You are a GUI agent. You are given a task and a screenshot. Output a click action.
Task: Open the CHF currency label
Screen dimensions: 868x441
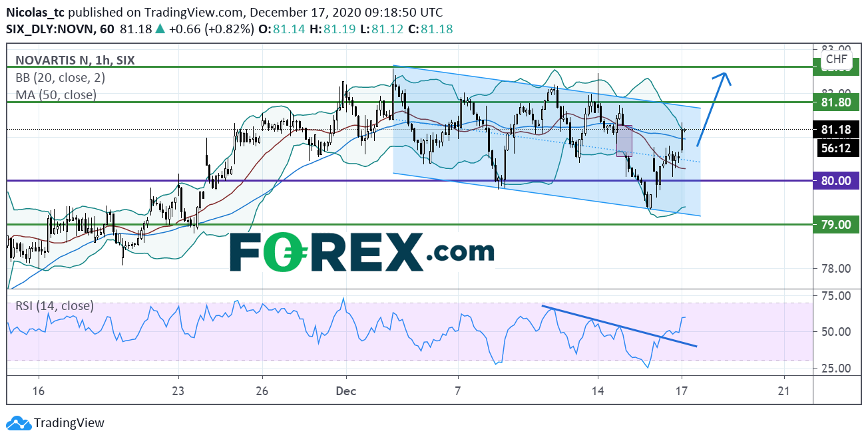(x=835, y=60)
